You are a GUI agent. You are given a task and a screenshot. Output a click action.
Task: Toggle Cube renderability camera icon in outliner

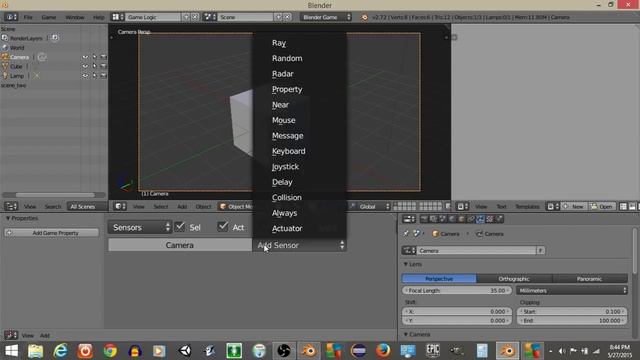(103, 66)
